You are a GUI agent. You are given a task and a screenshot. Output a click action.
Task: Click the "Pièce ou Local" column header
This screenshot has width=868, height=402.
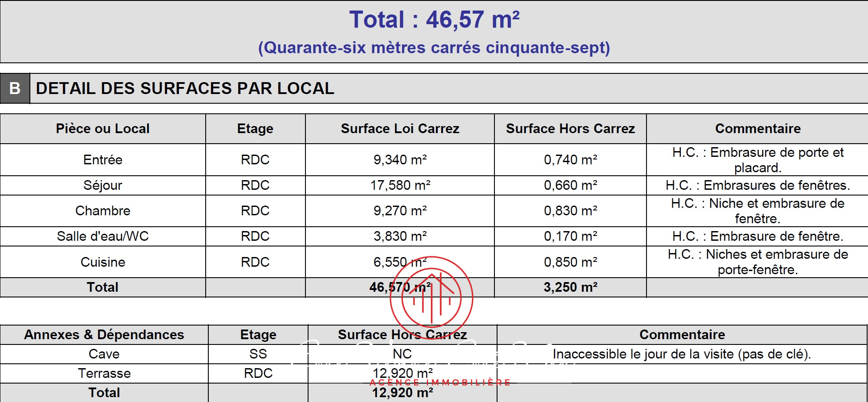click(102, 129)
